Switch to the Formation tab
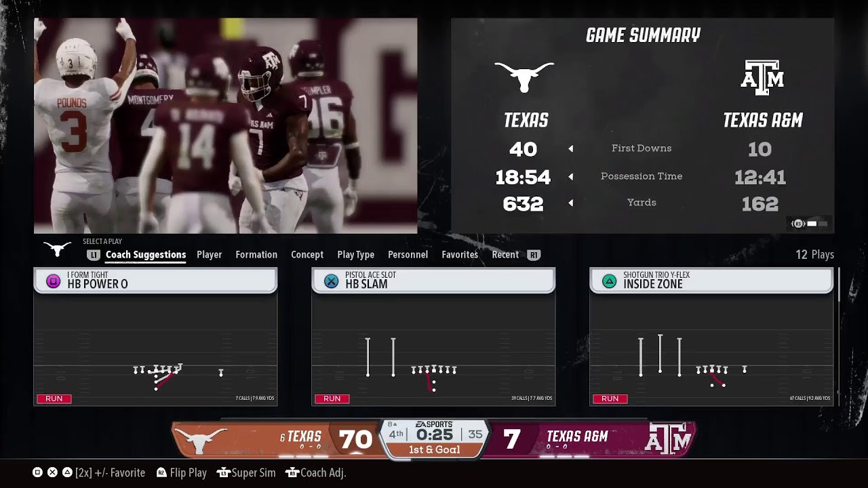The height and width of the screenshot is (488, 868). pos(256,255)
